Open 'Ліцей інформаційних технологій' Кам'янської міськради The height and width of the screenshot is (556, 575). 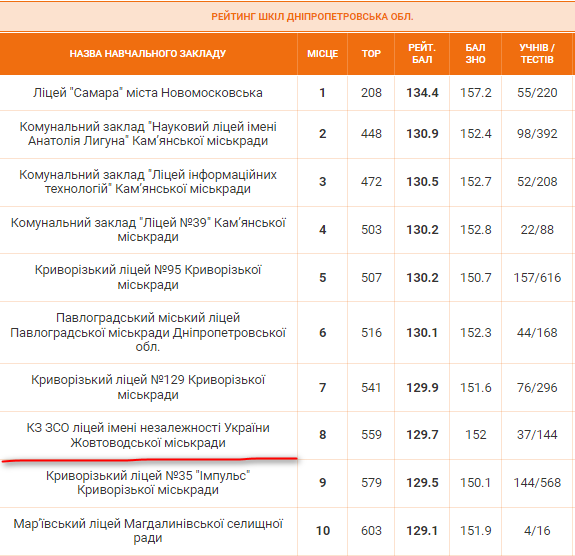(x=148, y=182)
